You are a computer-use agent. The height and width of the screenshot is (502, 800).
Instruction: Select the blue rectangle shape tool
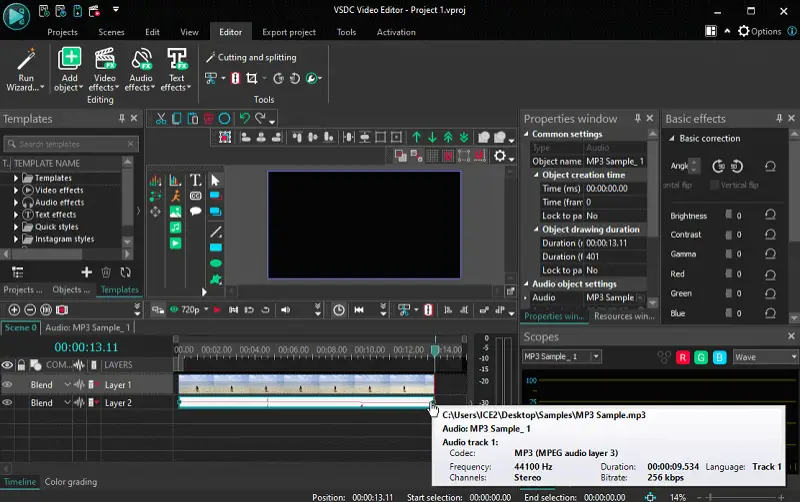click(x=216, y=247)
